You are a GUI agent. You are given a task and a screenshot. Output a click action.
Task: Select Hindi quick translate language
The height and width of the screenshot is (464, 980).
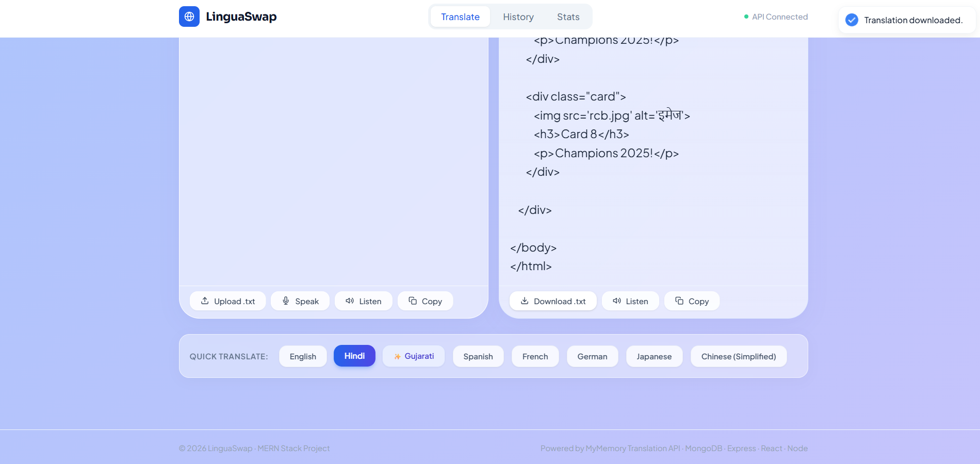pos(354,356)
